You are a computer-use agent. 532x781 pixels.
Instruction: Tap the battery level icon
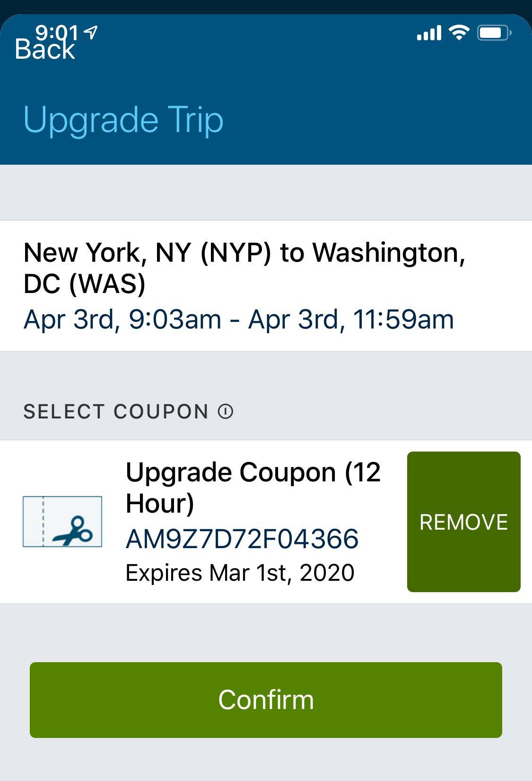tap(494, 33)
